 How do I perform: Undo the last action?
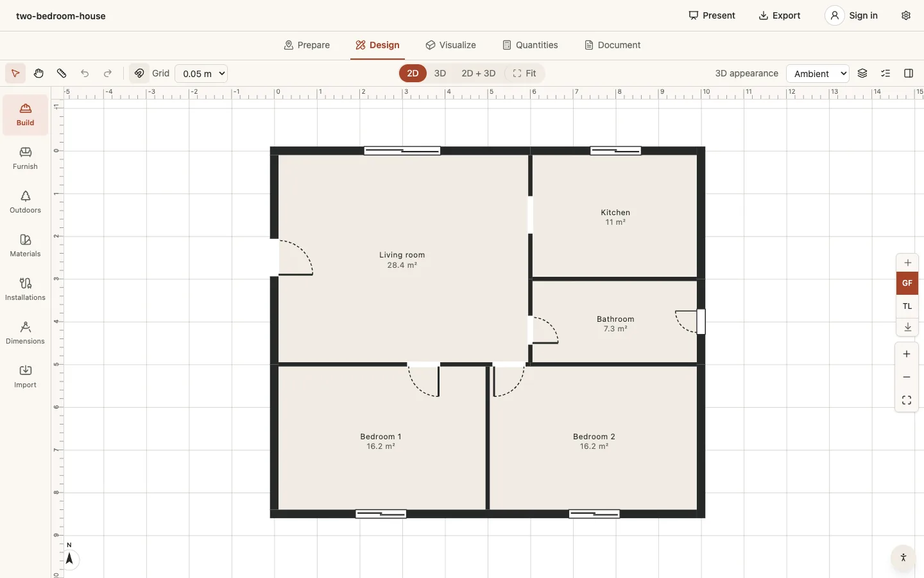coord(85,73)
